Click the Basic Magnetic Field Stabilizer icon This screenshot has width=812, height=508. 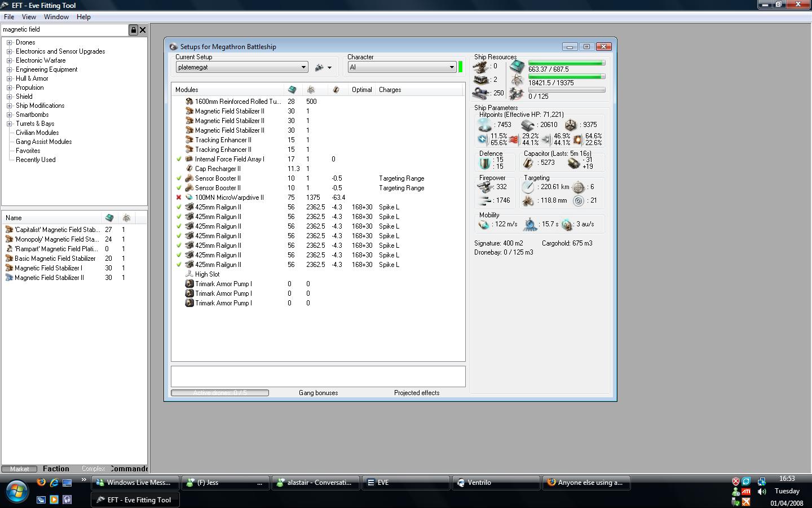click(x=9, y=259)
